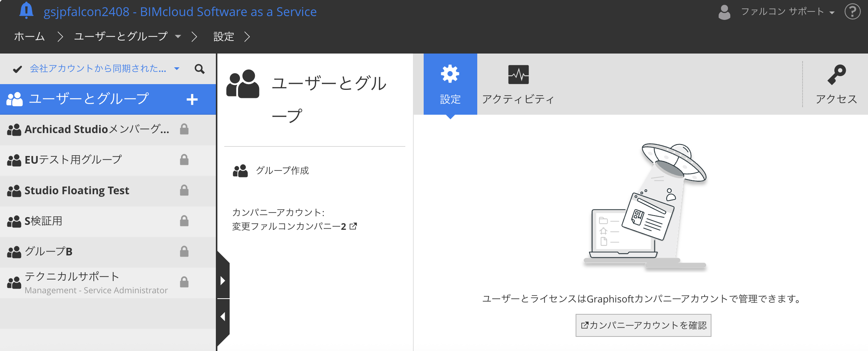
Task: Open 変更ファルコンカンパニー2 company account link
Action: tap(294, 226)
